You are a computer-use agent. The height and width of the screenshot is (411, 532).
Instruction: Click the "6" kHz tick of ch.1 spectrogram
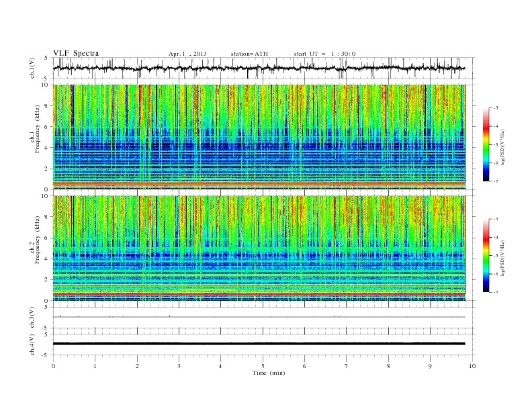47,127
